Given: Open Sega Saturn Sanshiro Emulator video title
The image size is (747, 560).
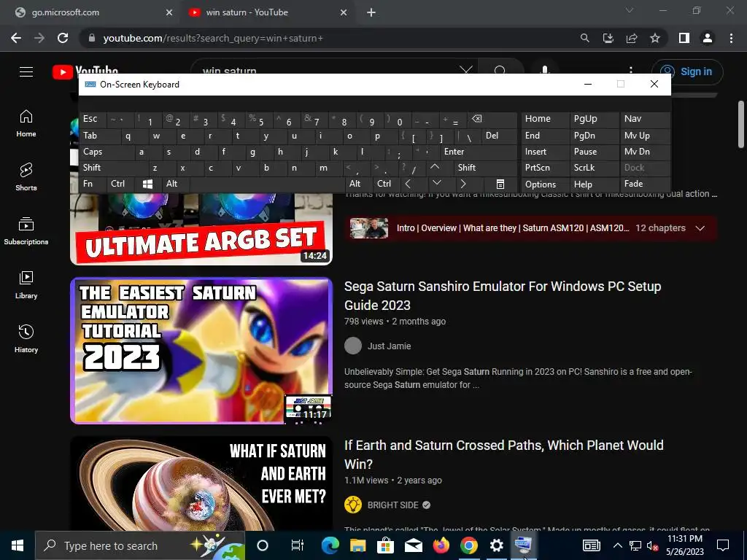Looking at the screenshot, I should point(503,296).
